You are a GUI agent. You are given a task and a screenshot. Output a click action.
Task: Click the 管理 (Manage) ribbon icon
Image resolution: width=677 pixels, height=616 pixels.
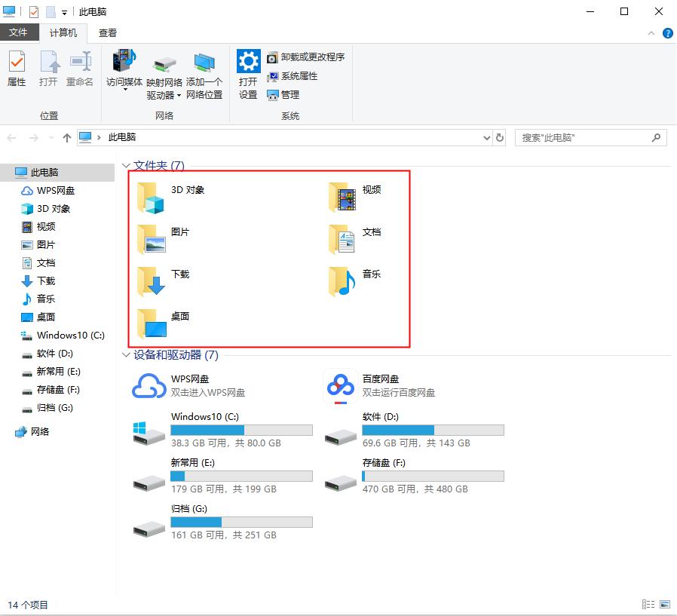pyautogui.click(x=289, y=95)
